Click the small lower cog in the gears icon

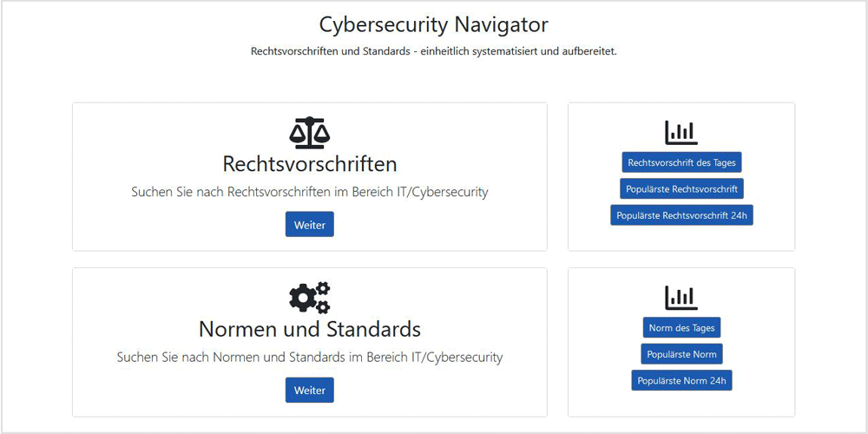tap(323, 307)
